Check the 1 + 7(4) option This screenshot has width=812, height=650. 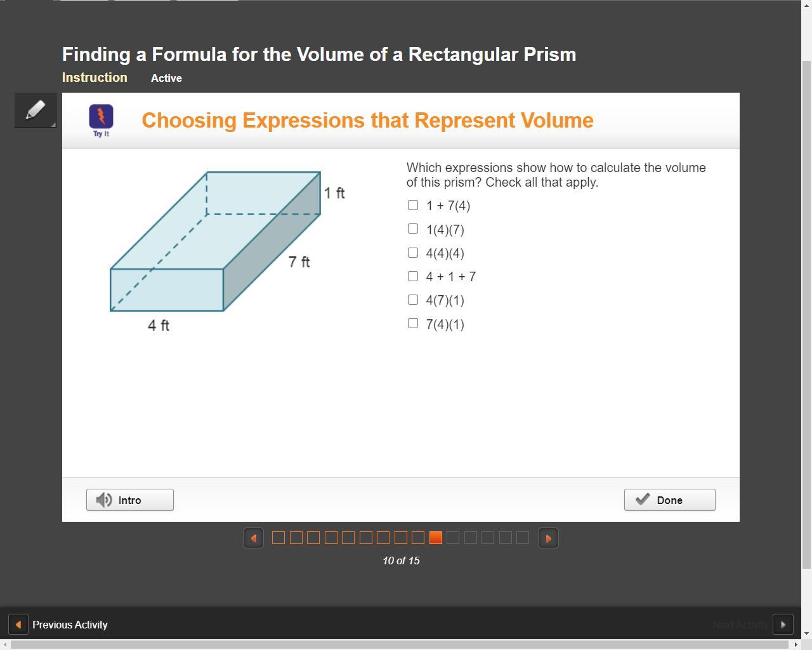click(x=413, y=205)
